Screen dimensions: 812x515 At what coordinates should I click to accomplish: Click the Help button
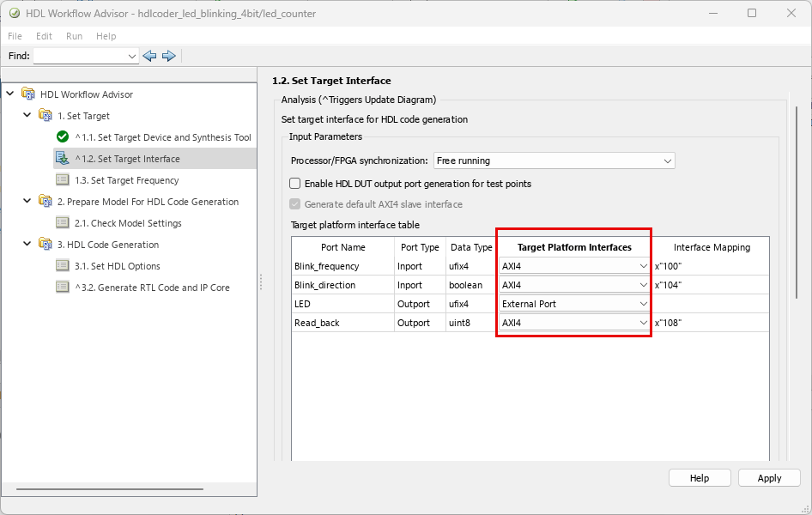click(700, 478)
